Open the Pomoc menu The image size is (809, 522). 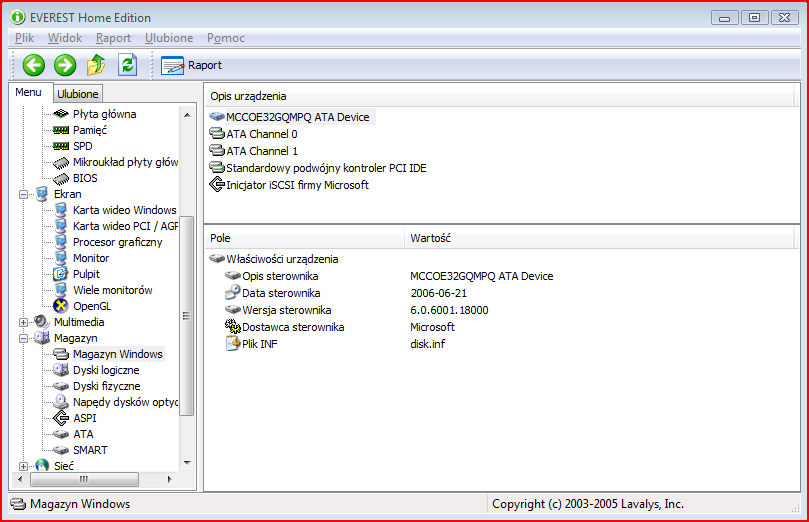click(x=225, y=38)
